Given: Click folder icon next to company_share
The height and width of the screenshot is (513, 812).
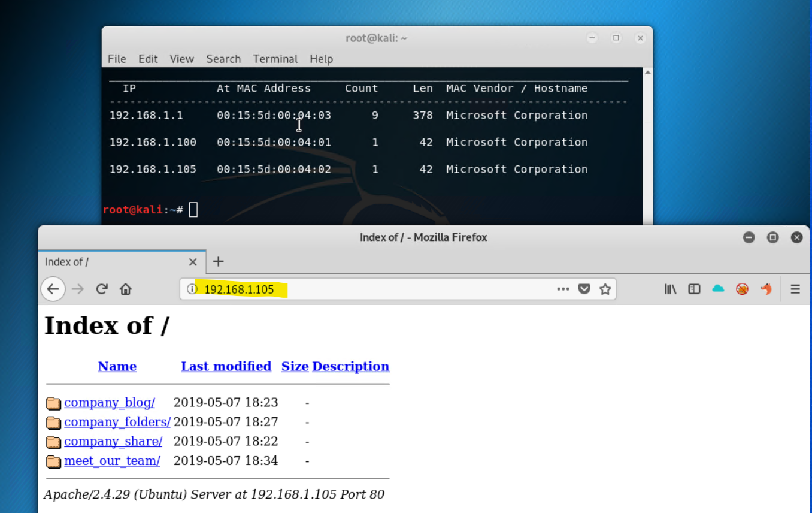Looking at the screenshot, I should click(54, 442).
